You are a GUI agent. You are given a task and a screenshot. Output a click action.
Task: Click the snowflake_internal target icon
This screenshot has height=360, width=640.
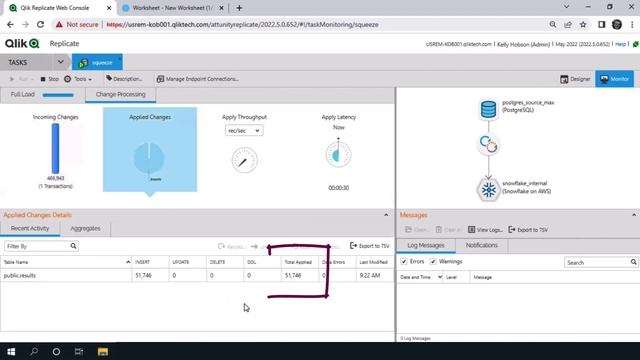(488, 190)
